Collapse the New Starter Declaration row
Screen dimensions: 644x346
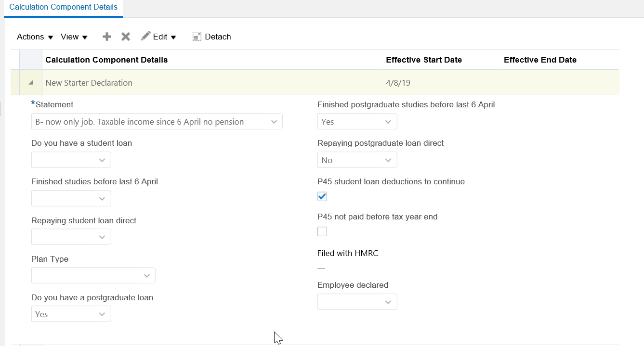pyautogui.click(x=30, y=82)
